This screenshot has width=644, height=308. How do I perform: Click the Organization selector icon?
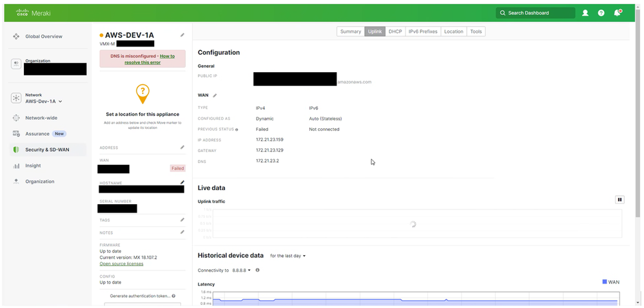[x=16, y=64]
